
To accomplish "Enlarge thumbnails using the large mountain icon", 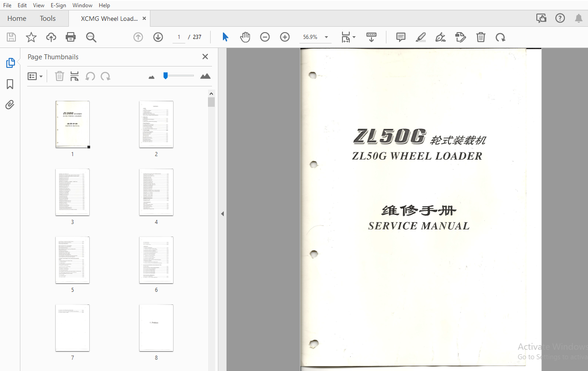I will coord(205,76).
